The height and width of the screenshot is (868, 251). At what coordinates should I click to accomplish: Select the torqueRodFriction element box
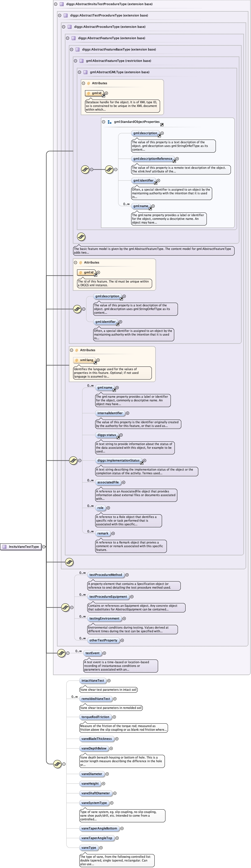coord(95,717)
